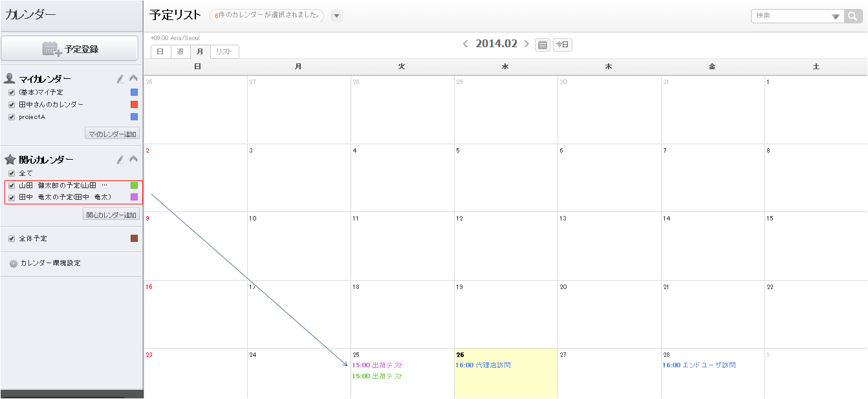Select the day cell for 20
The height and width of the screenshot is (399, 868).
pyautogui.click(x=609, y=314)
